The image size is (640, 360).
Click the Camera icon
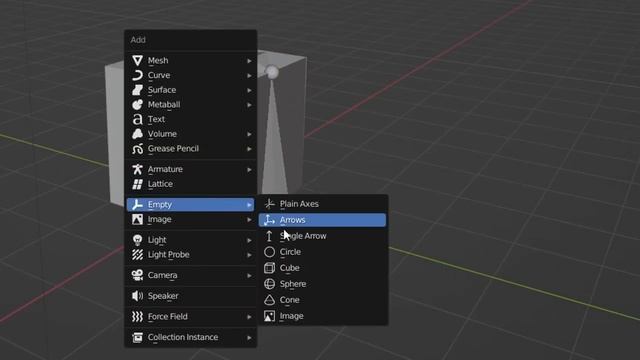click(x=138, y=275)
